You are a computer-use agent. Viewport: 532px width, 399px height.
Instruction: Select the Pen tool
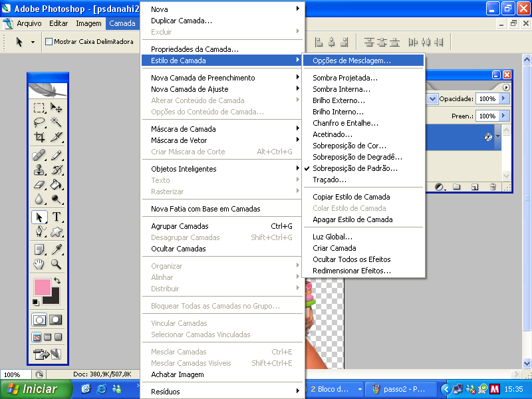coord(39,231)
